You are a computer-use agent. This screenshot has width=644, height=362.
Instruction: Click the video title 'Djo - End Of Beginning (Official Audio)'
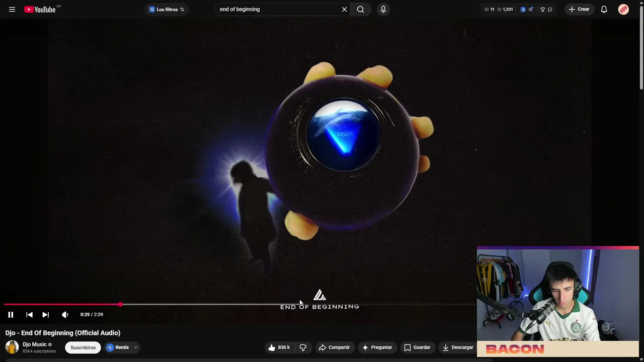click(x=63, y=333)
